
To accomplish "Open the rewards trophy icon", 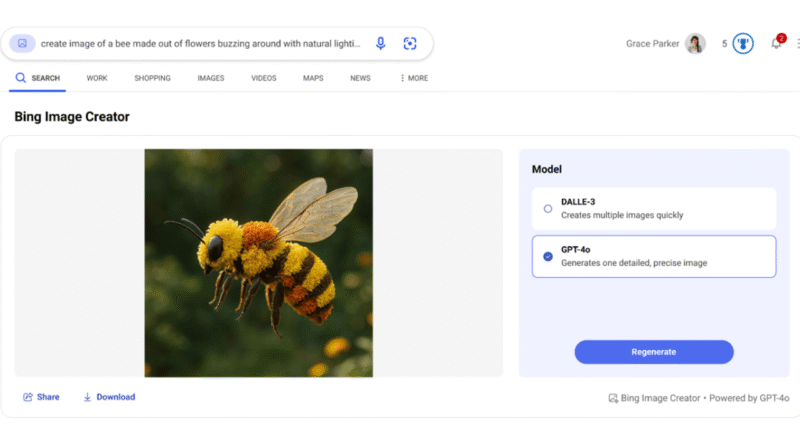I will 742,44.
